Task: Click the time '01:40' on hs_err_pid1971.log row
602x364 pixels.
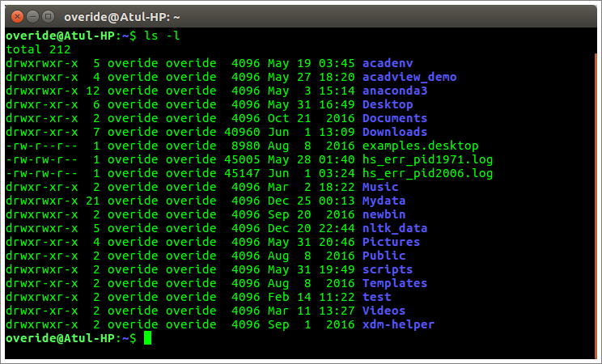Action: (x=337, y=159)
